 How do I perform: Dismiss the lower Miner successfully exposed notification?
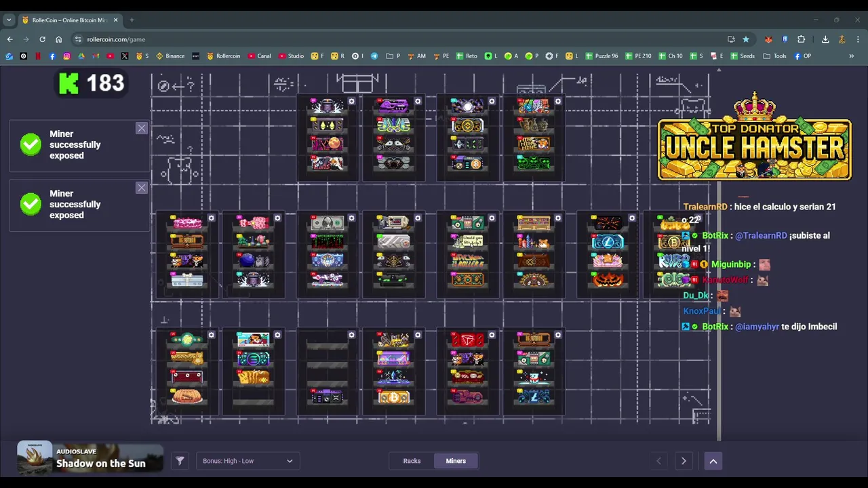point(141,188)
